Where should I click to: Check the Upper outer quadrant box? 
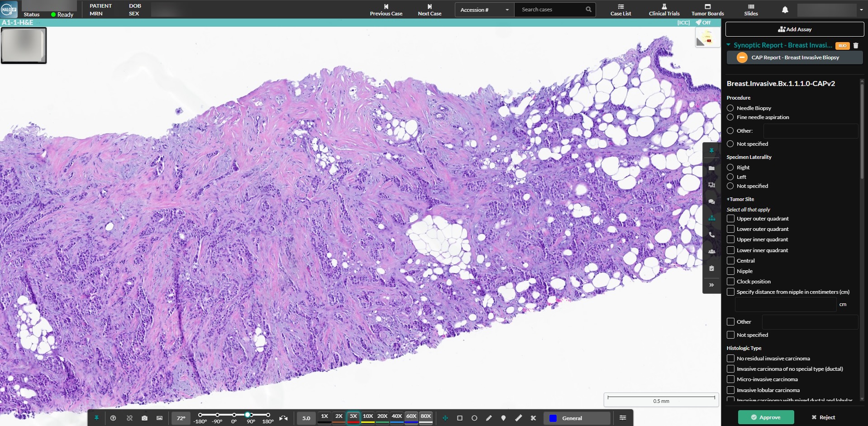click(730, 219)
